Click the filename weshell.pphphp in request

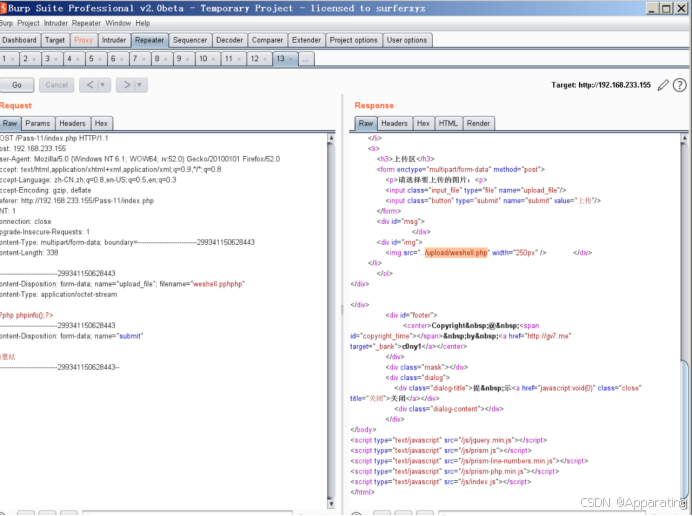pyautogui.click(x=218, y=284)
